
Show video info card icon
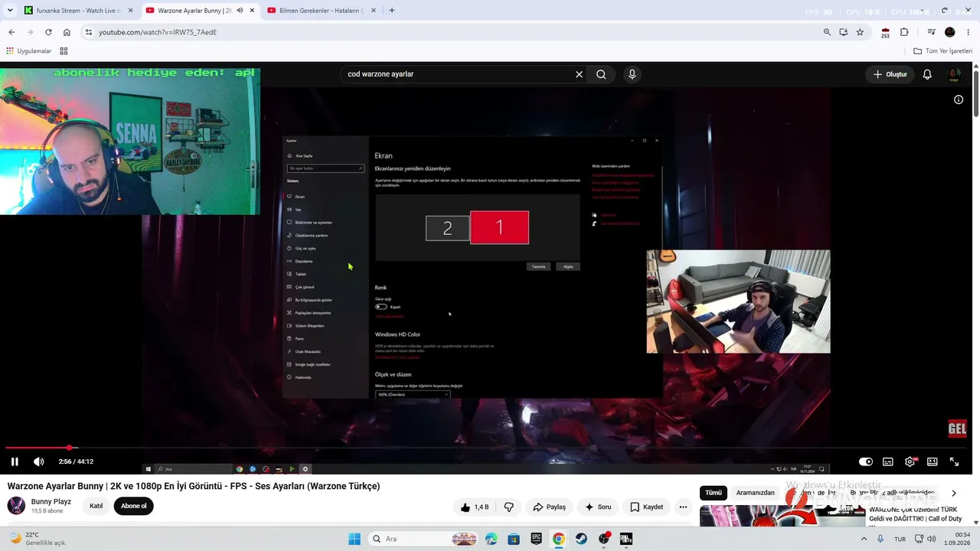(x=959, y=99)
